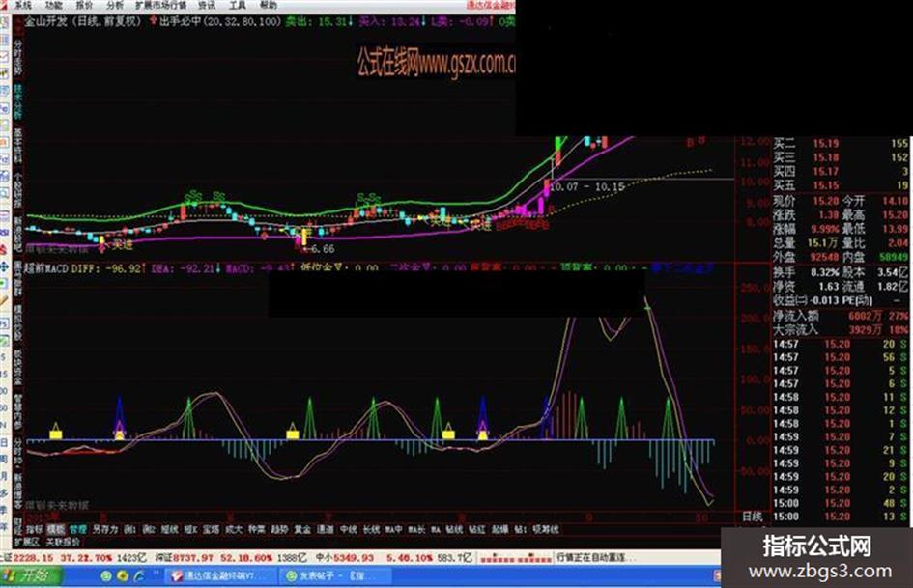
Task: Open the 基本资料 side tab
Action: coord(18,146)
